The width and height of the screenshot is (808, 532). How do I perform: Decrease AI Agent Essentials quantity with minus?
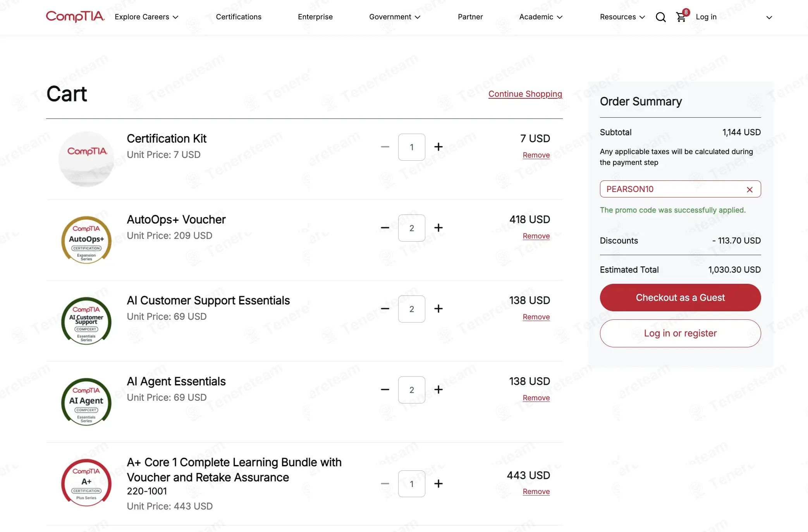pos(385,390)
